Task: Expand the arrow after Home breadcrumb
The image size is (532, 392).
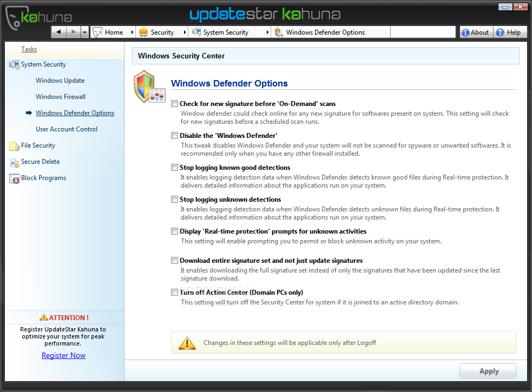Action: coord(132,32)
